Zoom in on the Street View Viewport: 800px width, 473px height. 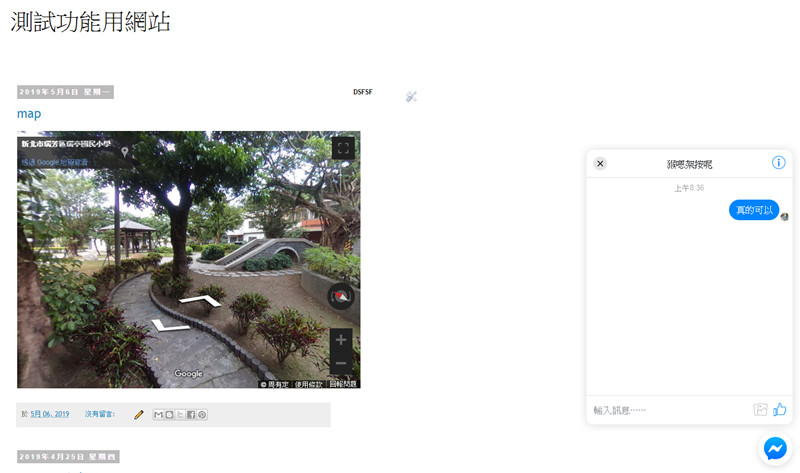341,340
